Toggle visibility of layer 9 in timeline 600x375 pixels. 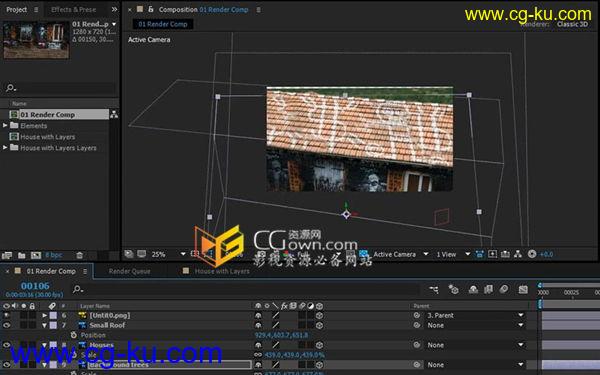(7, 365)
